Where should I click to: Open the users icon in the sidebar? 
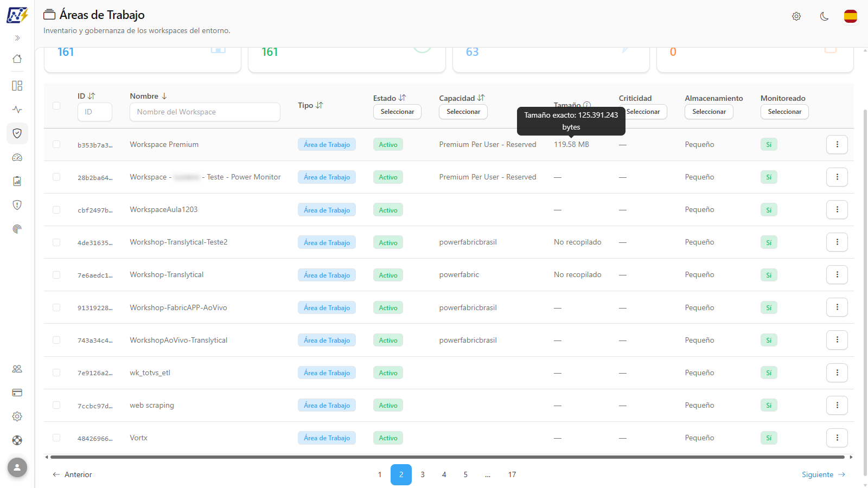(17, 369)
